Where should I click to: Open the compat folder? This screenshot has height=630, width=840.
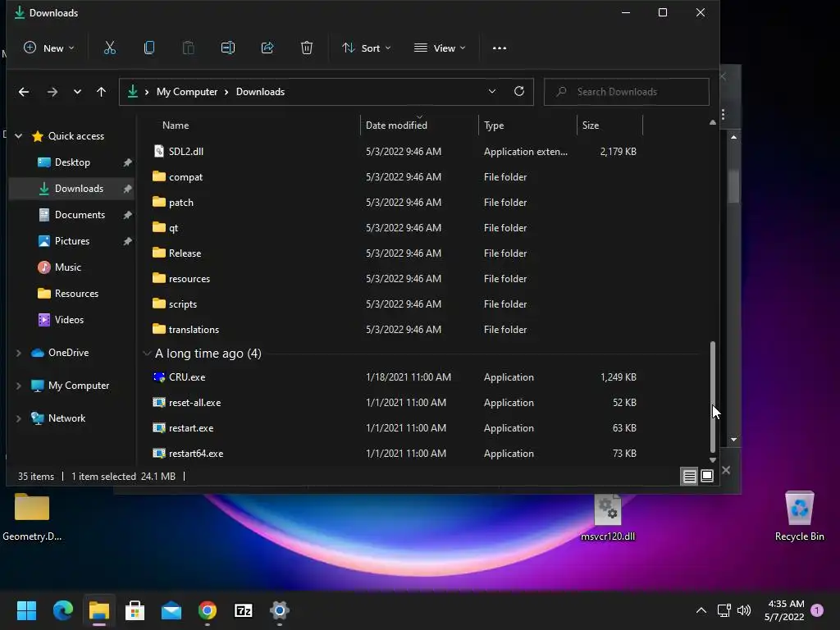pos(185,177)
